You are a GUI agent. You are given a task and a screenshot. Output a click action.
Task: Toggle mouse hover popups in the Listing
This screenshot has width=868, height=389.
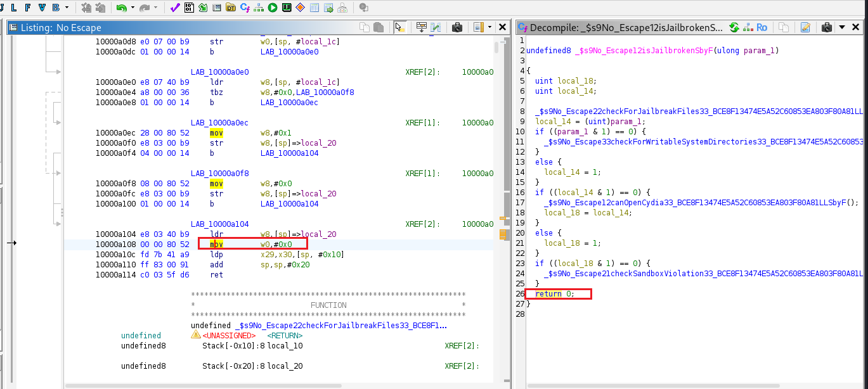[x=399, y=27]
